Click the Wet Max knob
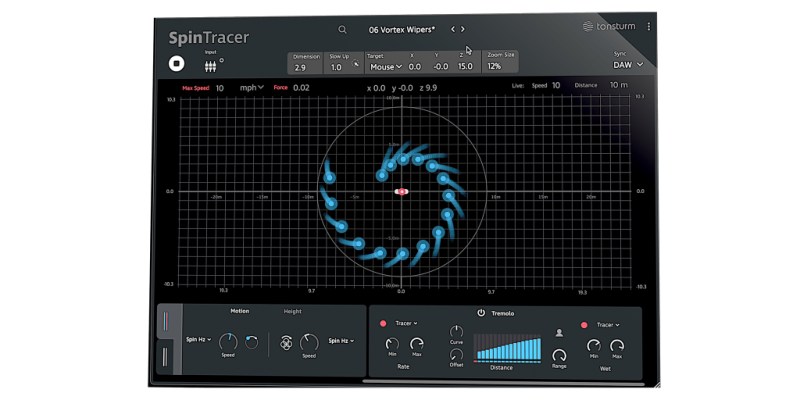Viewport: 800px width, 400px height. 617,346
